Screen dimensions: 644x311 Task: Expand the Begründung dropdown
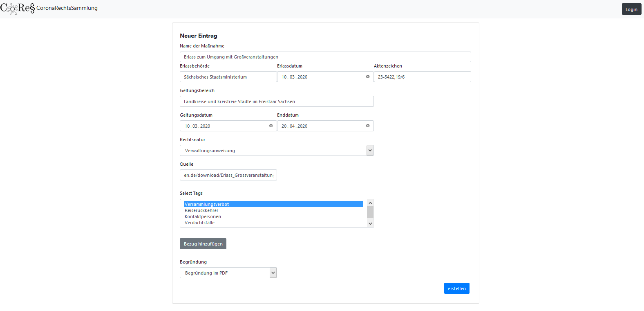click(x=228, y=273)
